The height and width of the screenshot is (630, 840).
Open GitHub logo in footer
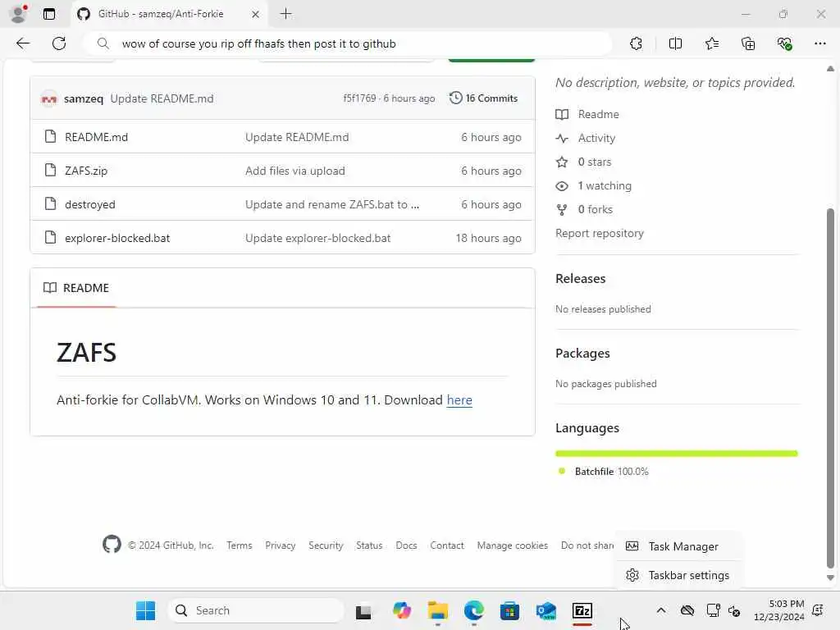tap(112, 545)
